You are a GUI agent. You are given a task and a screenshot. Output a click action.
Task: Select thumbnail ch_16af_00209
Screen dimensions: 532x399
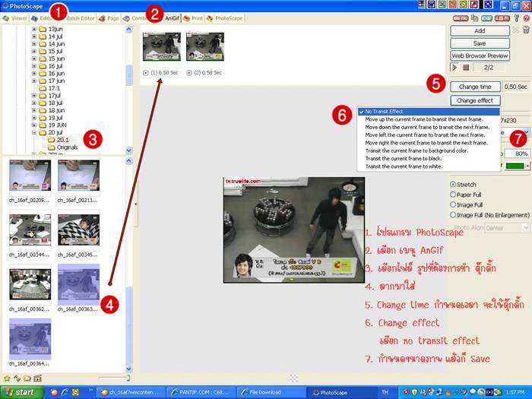pos(30,177)
